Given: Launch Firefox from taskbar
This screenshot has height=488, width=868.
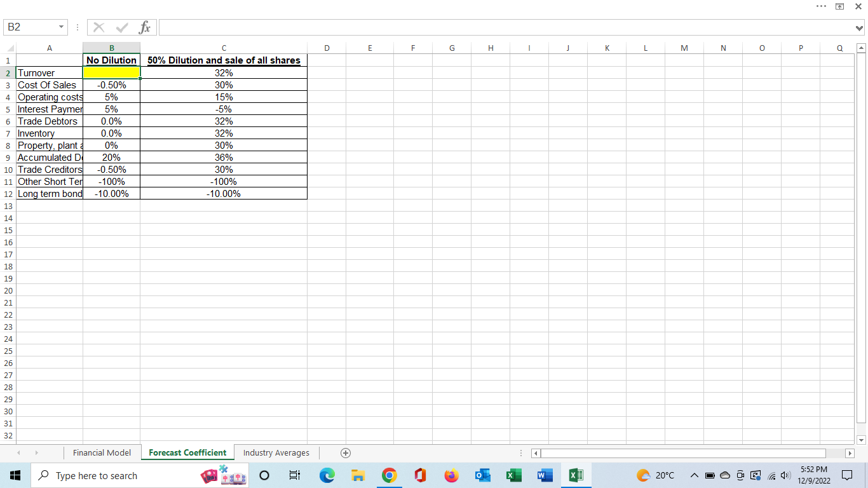Looking at the screenshot, I should coord(451,475).
